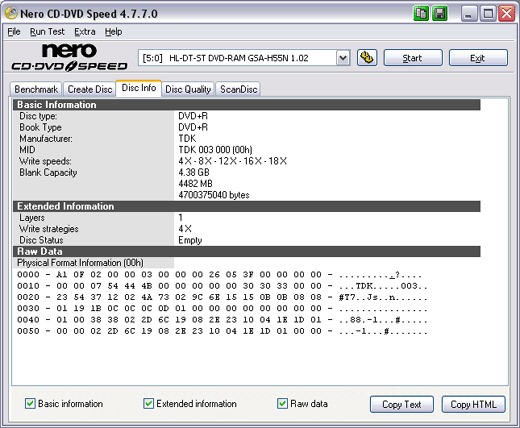Open the Extra menu
520x428 pixels.
(x=85, y=32)
